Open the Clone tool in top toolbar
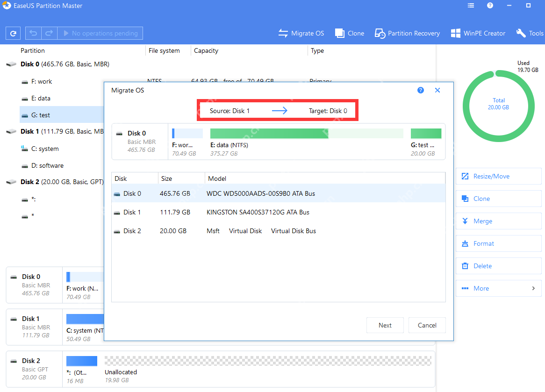The image size is (545, 392). (349, 33)
